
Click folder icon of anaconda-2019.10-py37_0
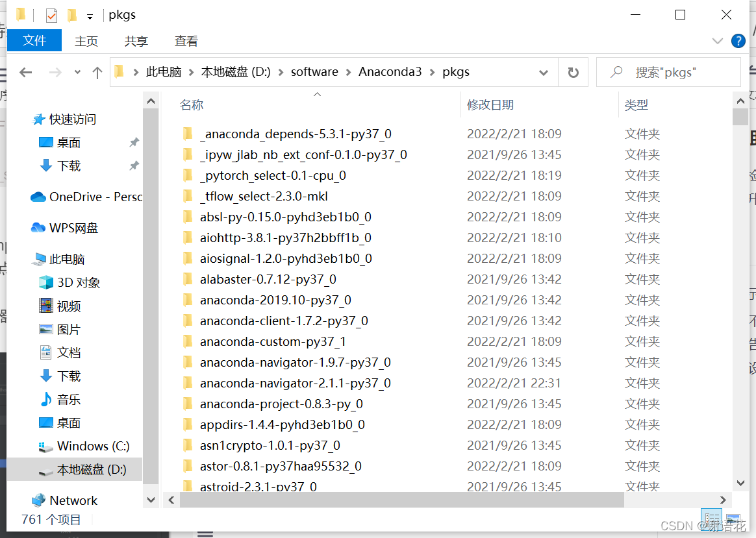[188, 300]
